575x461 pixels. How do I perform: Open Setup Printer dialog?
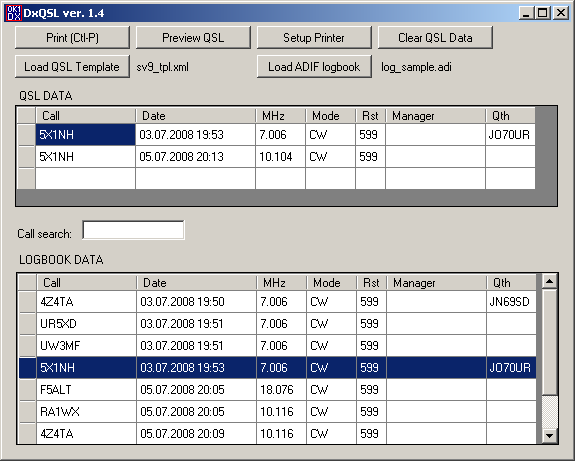(314, 37)
